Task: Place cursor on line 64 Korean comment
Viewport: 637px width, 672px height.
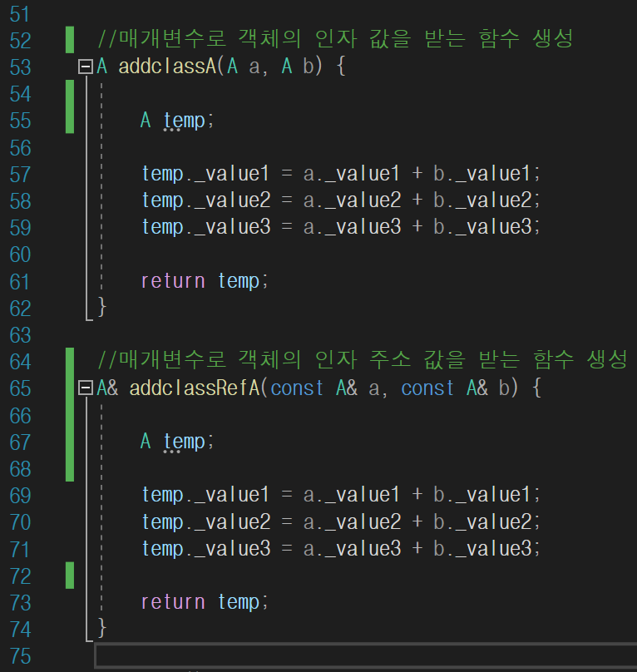Action: tap(363, 359)
